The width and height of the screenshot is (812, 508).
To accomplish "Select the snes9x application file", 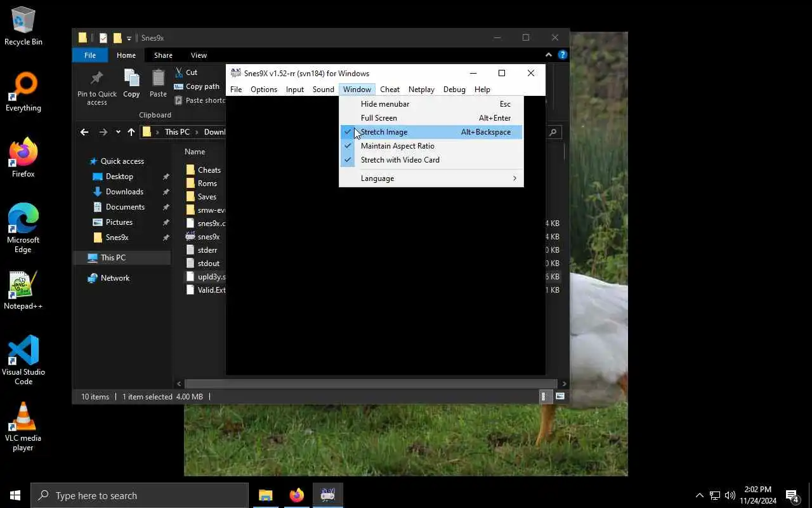I will point(203,237).
